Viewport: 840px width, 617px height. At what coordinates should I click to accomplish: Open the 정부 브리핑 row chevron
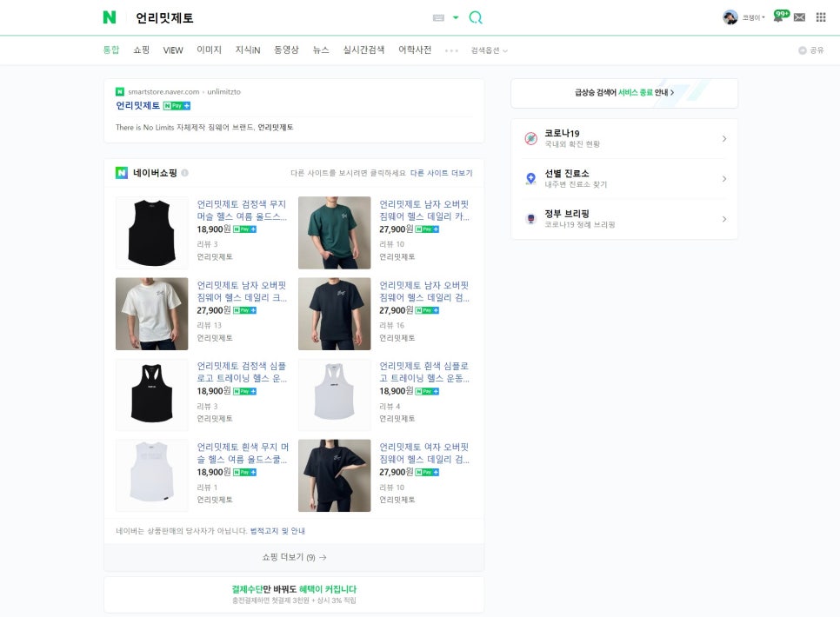pos(724,219)
